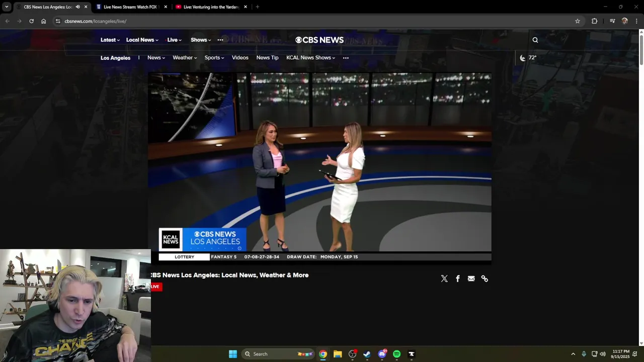The image size is (644, 362).
Task: Open the Chrome three-dot menu
Action: pos(636,21)
